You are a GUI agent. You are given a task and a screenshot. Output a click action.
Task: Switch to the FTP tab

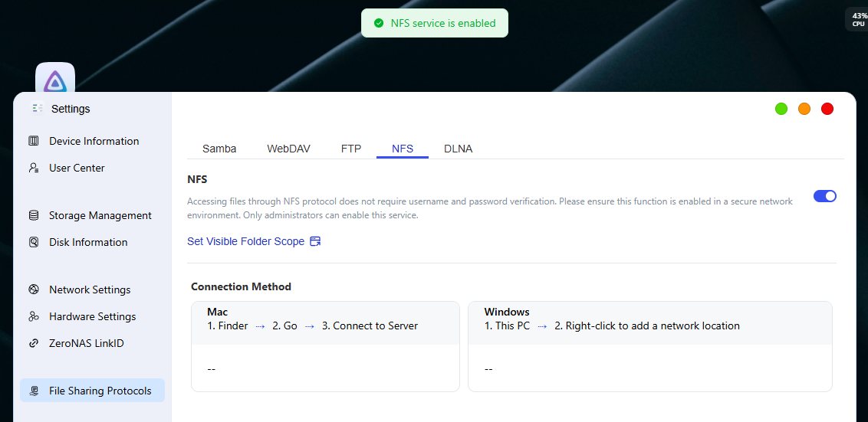pos(351,149)
